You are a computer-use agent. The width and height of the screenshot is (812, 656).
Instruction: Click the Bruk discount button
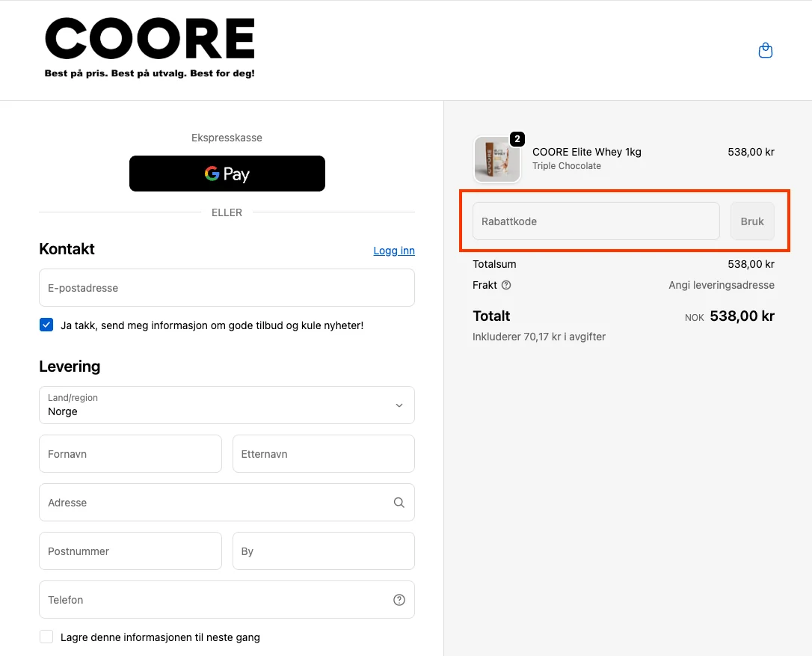point(752,221)
